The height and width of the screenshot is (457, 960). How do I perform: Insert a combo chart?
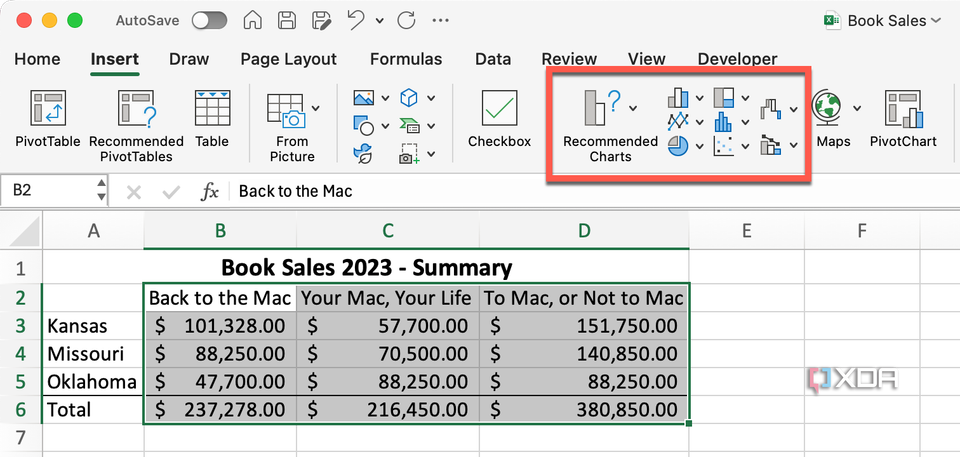771,145
